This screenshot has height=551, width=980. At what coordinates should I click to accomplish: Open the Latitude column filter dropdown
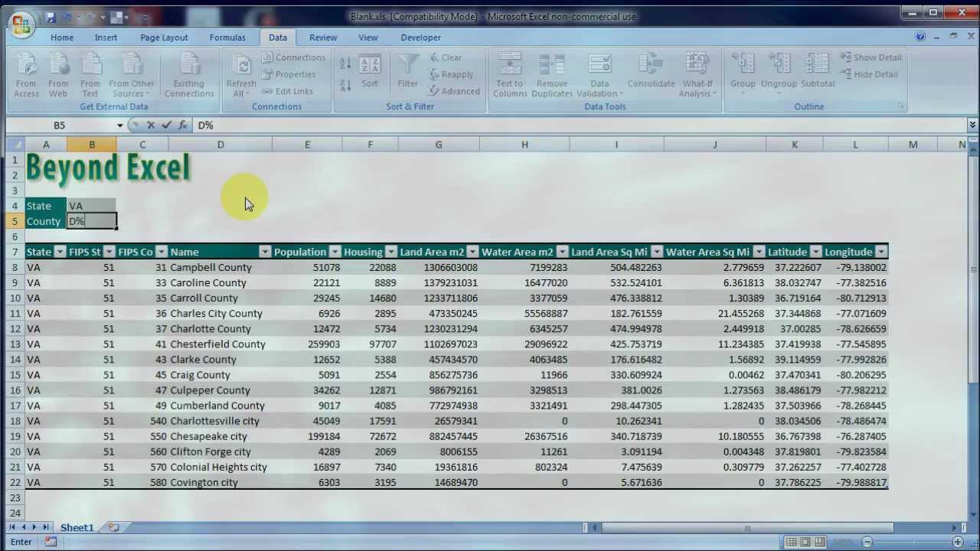(815, 252)
